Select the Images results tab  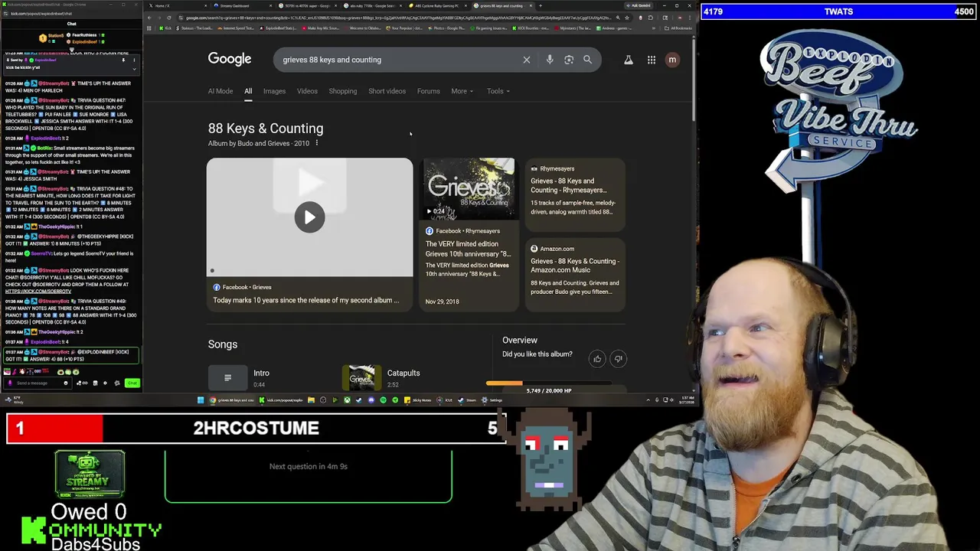[274, 91]
